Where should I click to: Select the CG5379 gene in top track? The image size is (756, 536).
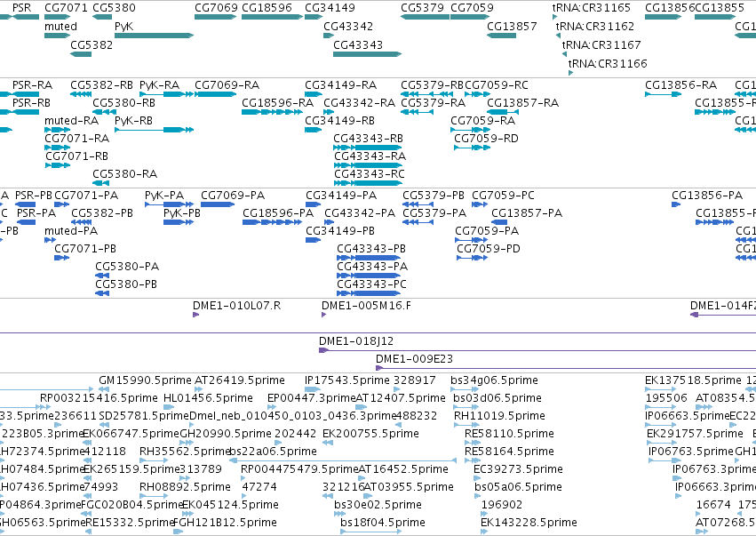click(425, 17)
